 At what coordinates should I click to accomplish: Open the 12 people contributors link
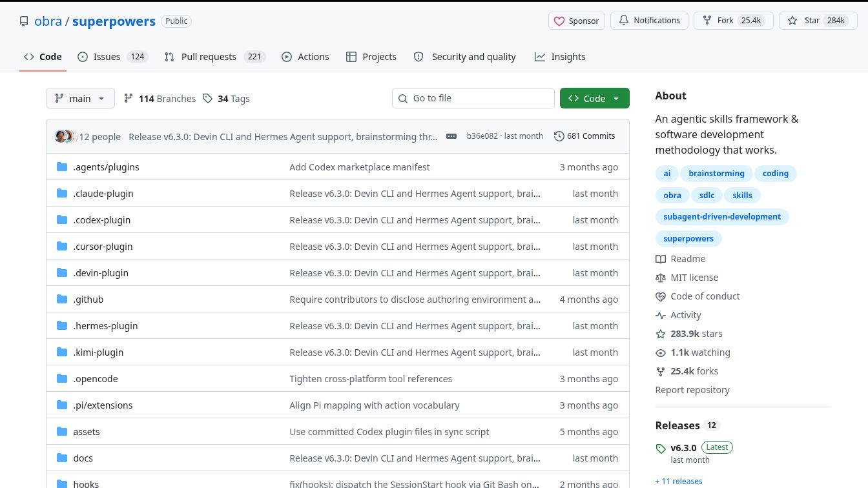(99, 137)
